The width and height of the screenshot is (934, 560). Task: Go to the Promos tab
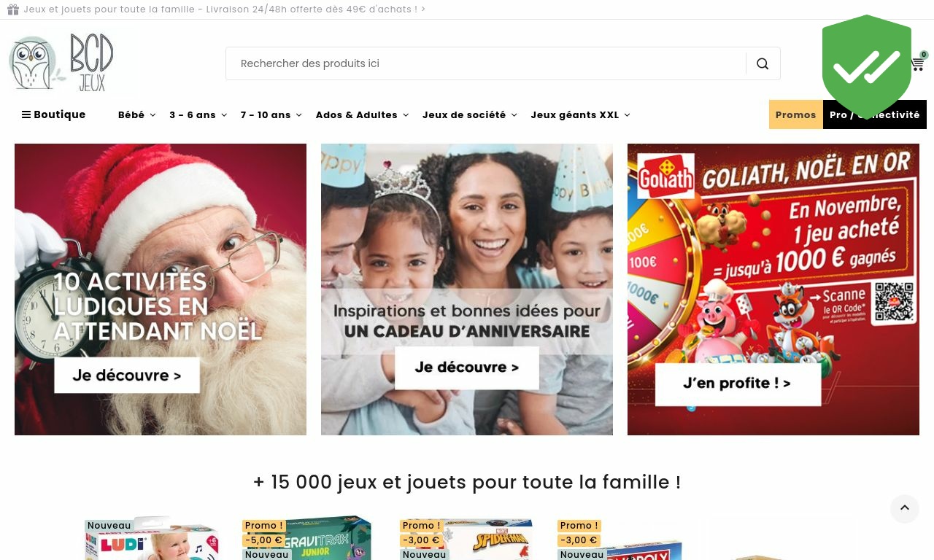coord(796,114)
